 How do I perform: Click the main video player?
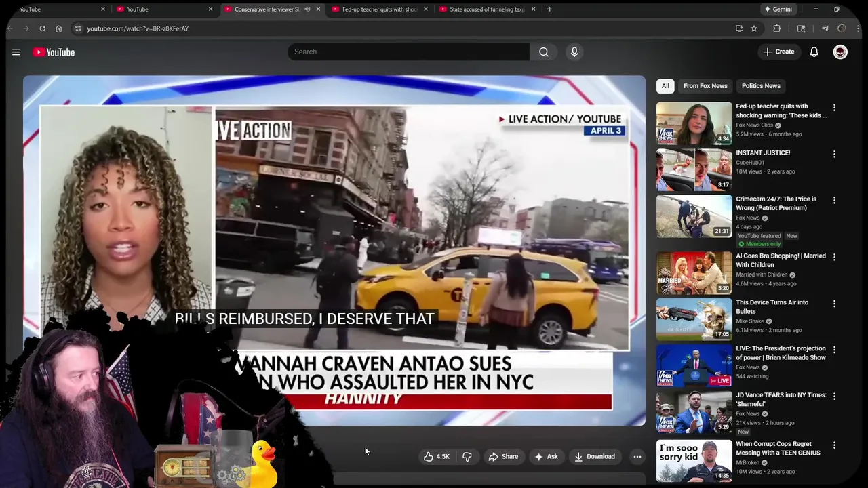[334, 251]
